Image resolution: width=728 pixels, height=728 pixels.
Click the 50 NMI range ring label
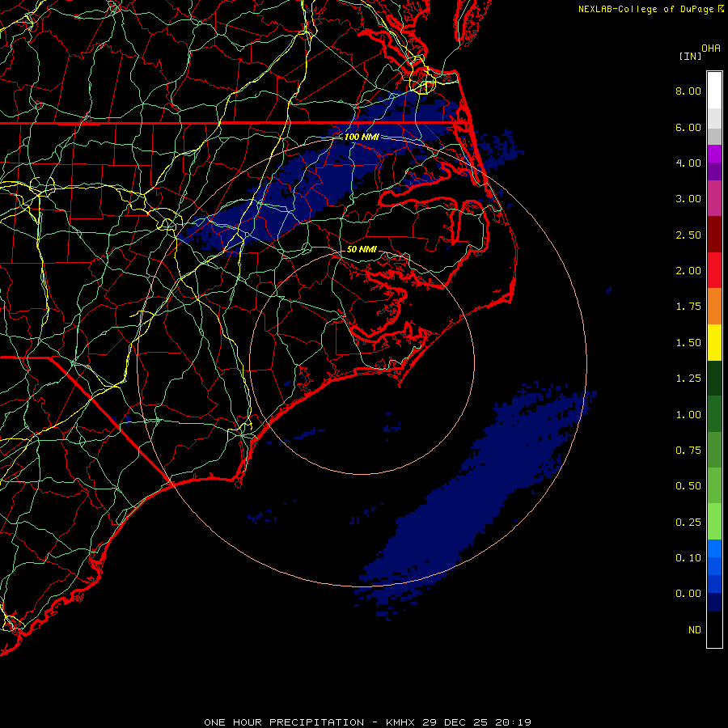coord(362,249)
